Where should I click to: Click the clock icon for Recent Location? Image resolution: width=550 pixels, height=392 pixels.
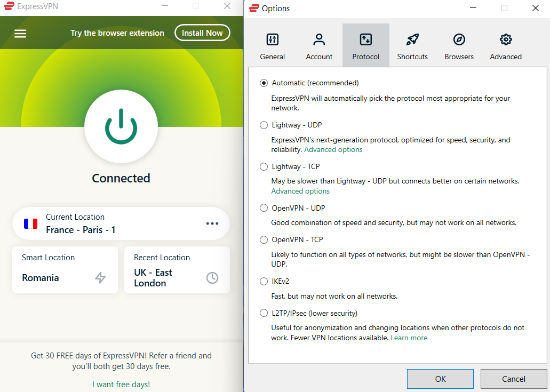coord(212,277)
